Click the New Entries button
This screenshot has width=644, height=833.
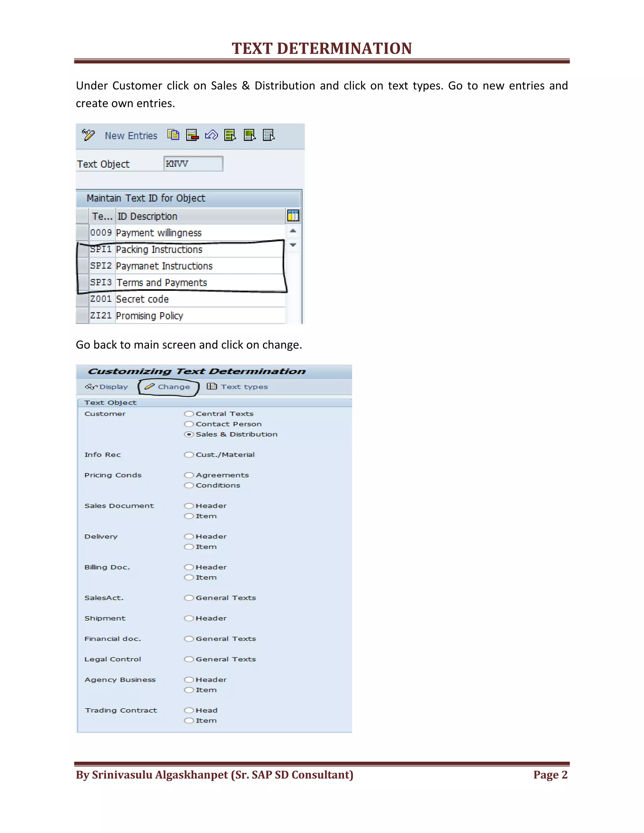coord(131,136)
